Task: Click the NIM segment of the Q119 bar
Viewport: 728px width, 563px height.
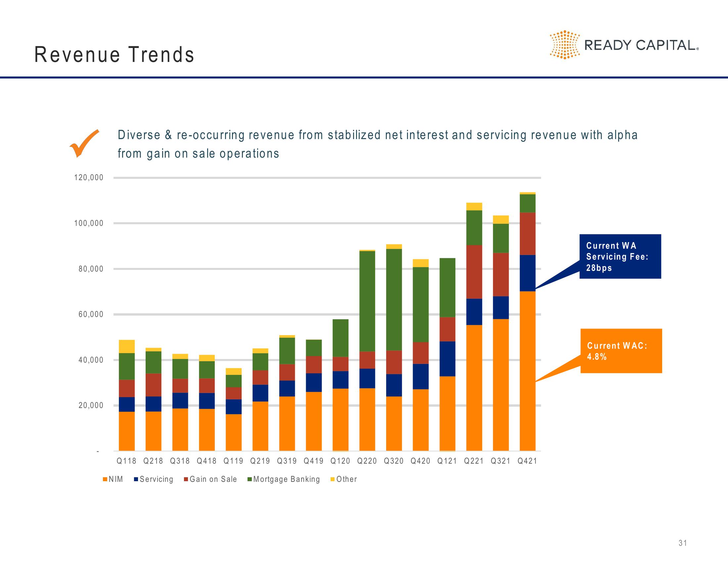Action: tap(234, 433)
